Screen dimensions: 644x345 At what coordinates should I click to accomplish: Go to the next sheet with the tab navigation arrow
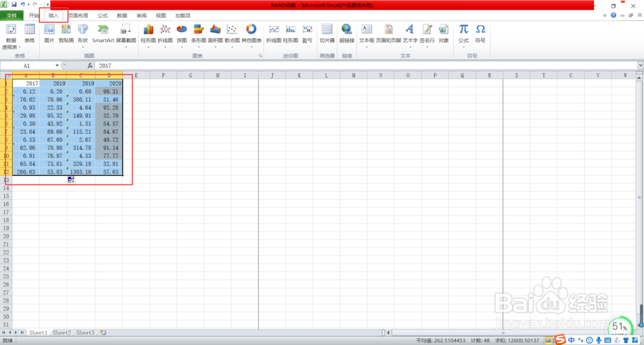coord(15,333)
